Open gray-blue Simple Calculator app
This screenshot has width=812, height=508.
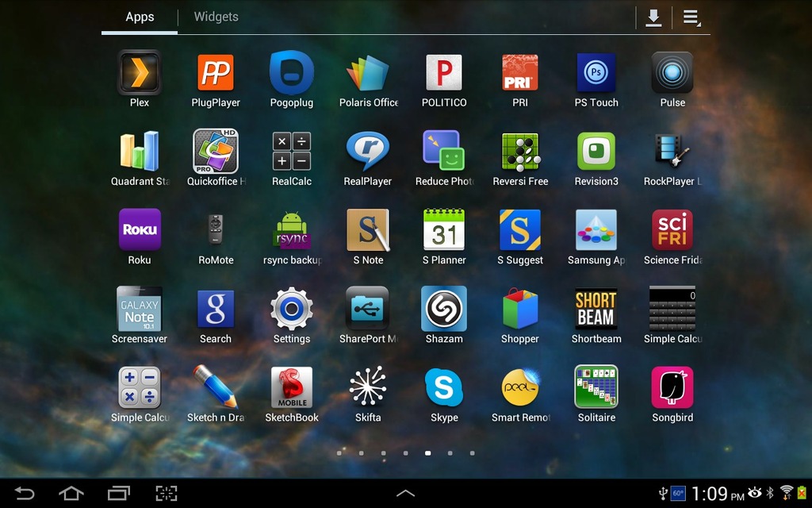140,387
